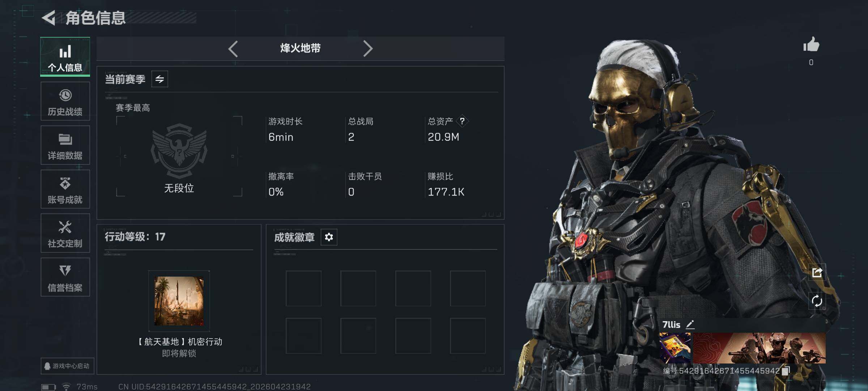Show help for 总资产 question mark
868x391 pixels.
(x=462, y=121)
